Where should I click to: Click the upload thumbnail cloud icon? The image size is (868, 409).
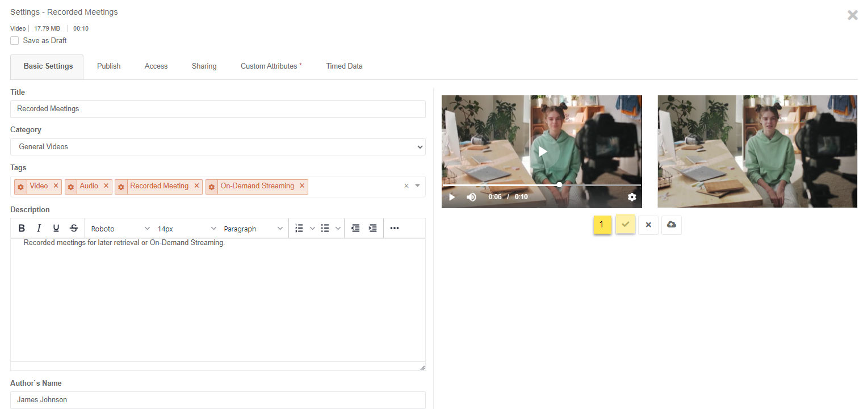pyautogui.click(x=671, y=225)
